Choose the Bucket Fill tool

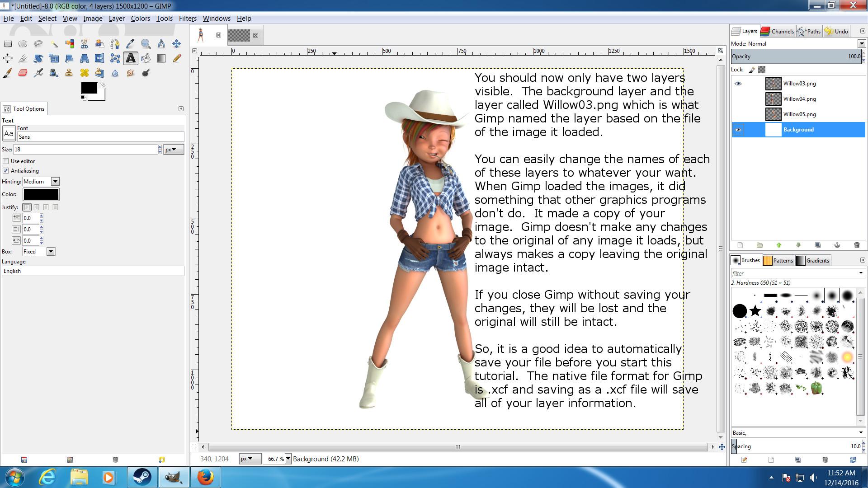pos(146,58)
